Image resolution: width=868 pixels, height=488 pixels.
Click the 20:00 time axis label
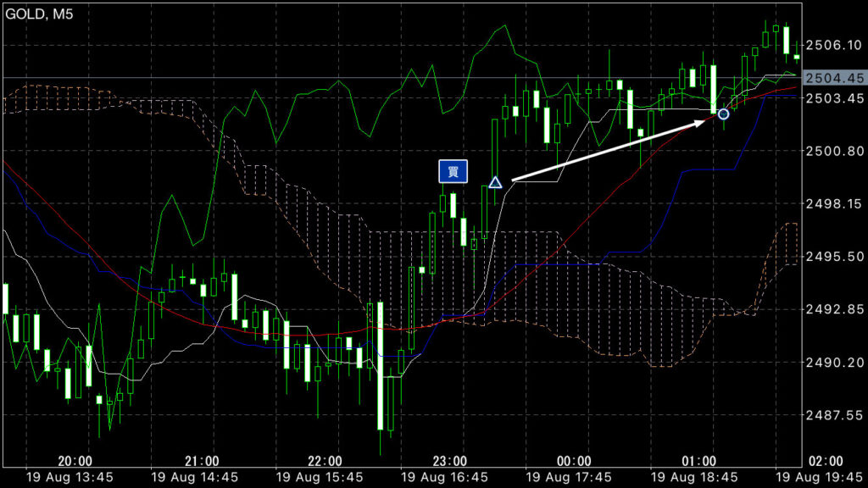tap(75, 461)
